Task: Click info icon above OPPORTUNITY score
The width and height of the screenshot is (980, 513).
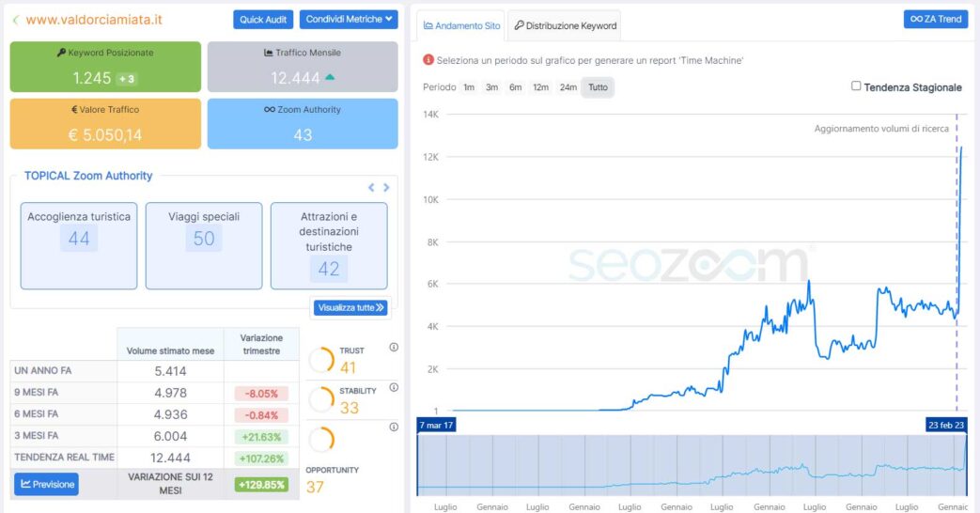Action: point(394,427)
